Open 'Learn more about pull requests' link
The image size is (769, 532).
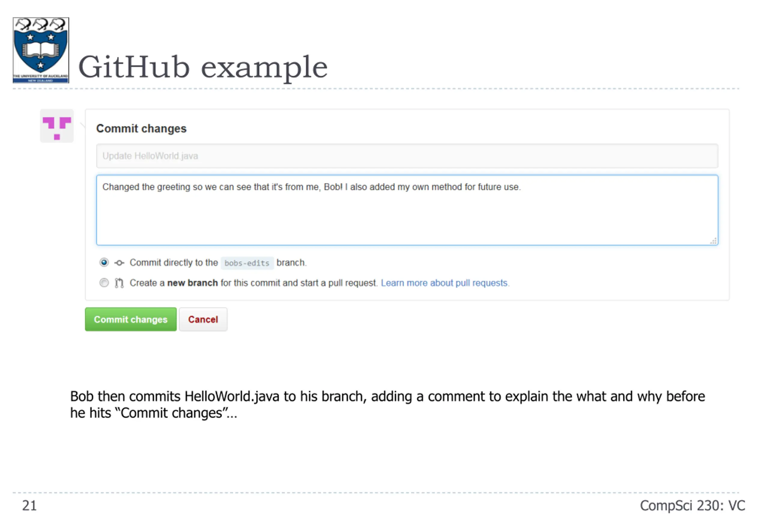coord(445,283)
